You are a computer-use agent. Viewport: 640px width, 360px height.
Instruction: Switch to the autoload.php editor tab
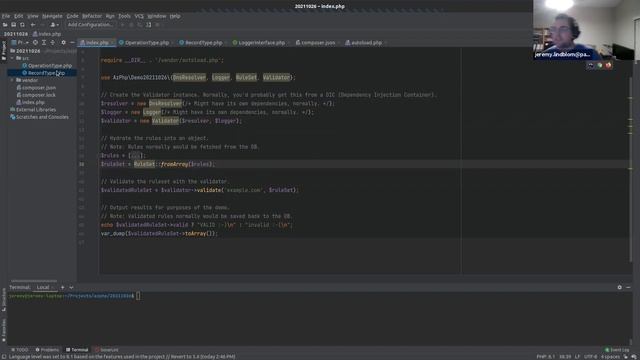[366, 42]
